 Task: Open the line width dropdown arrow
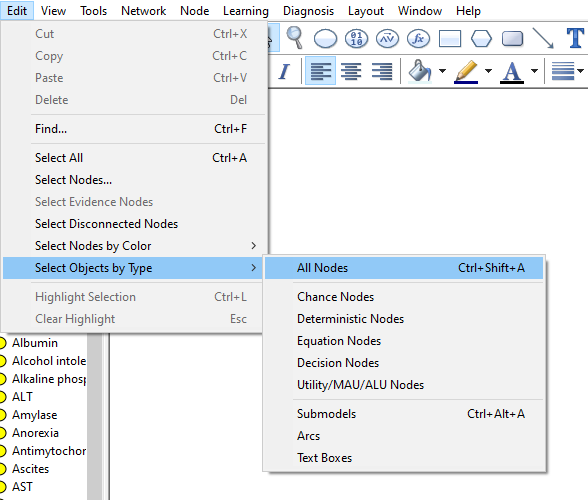[x=580, y=71]
